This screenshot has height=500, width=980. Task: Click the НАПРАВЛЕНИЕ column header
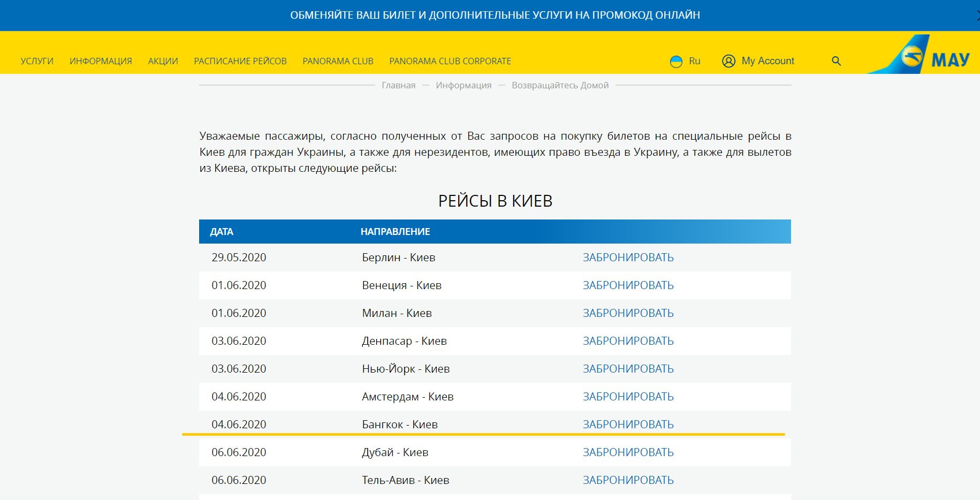coord(395,232)
